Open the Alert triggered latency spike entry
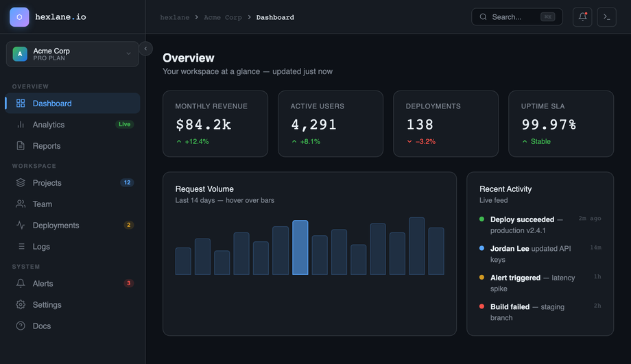 [540, 283]
